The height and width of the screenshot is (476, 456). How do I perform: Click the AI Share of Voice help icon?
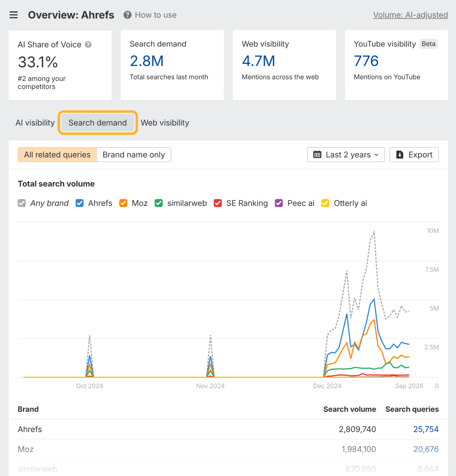tap(88, 45)
